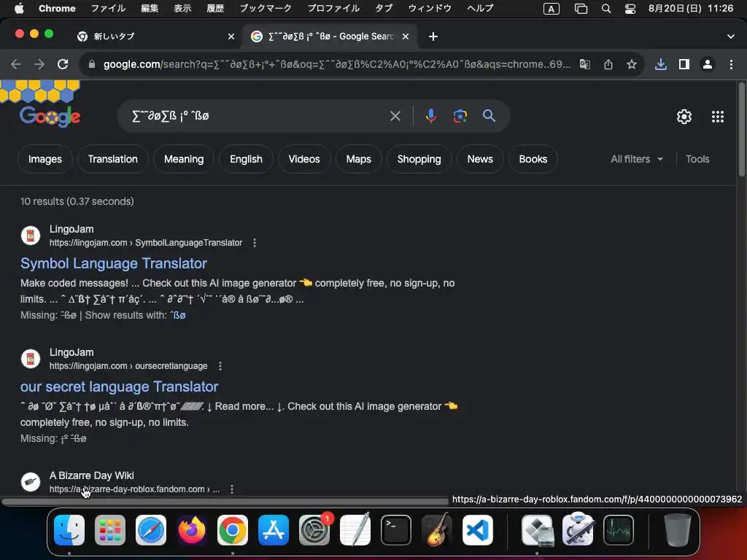Open our secret language Translator link

coord(119,386)
